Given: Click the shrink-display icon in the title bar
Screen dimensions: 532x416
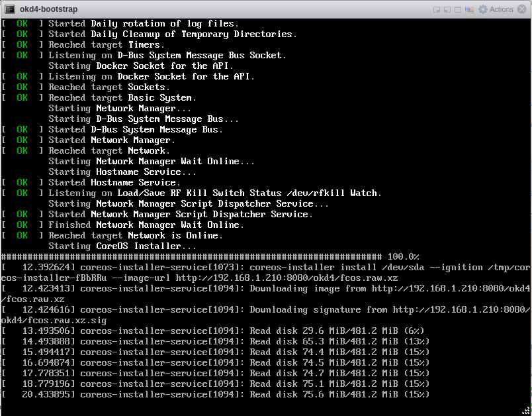Looking at the screenshot, I should point(437,9).
